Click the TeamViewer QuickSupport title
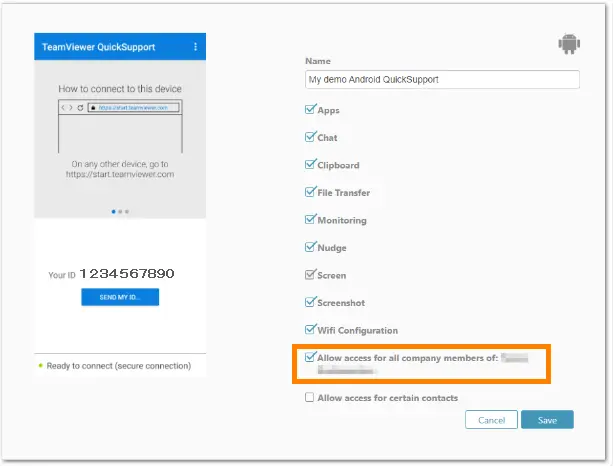The image size is (613, 466). pos(99,47)
